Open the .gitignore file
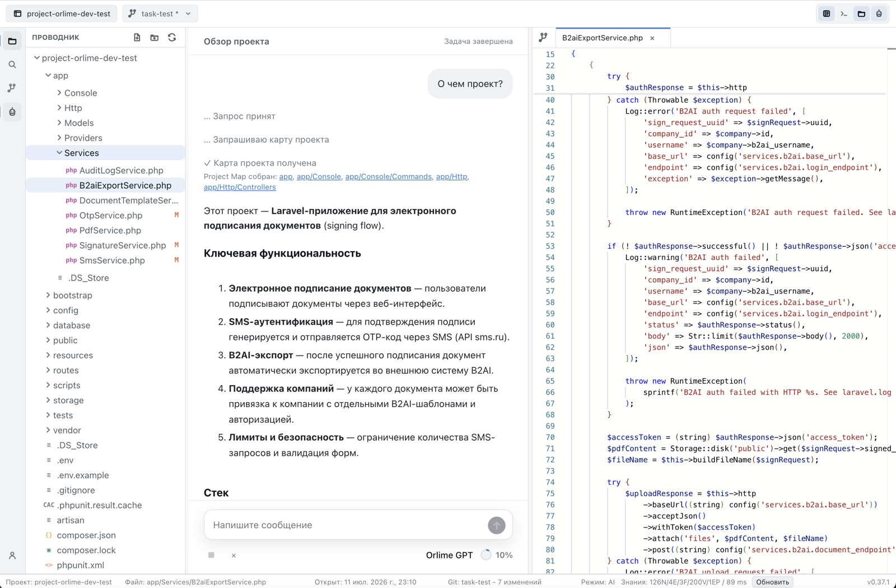 pyautogui.click(x=106, y=491)
